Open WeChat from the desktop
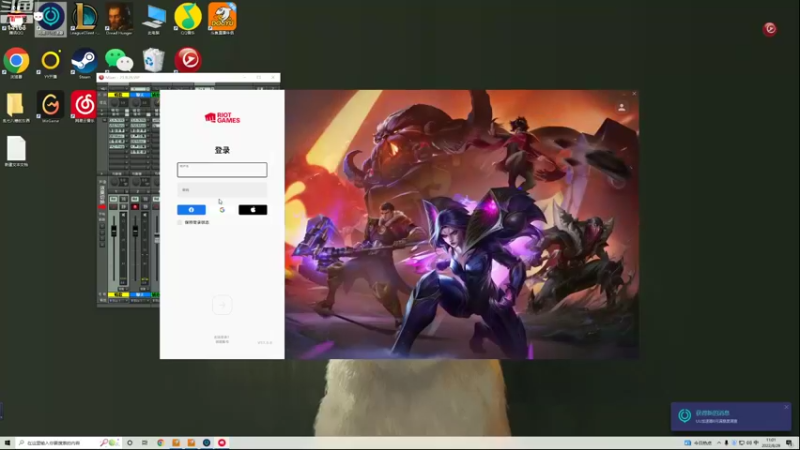The width and height of the screenshot is (800, 450). coord(119,61)
